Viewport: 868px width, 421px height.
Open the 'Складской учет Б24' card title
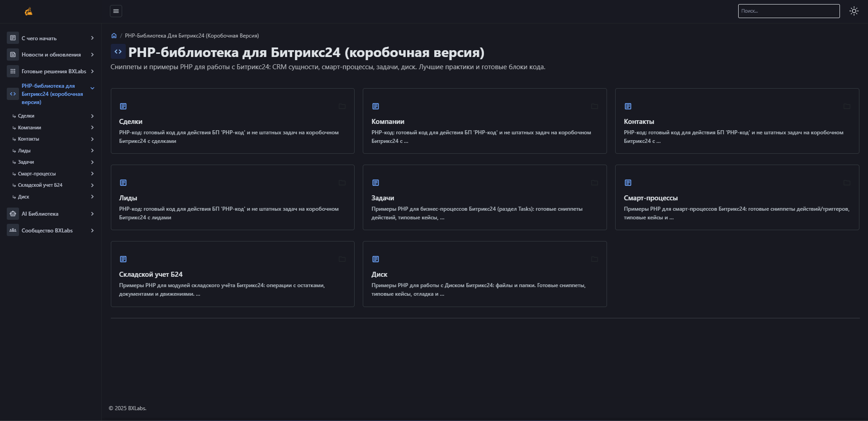click(151, 274)
